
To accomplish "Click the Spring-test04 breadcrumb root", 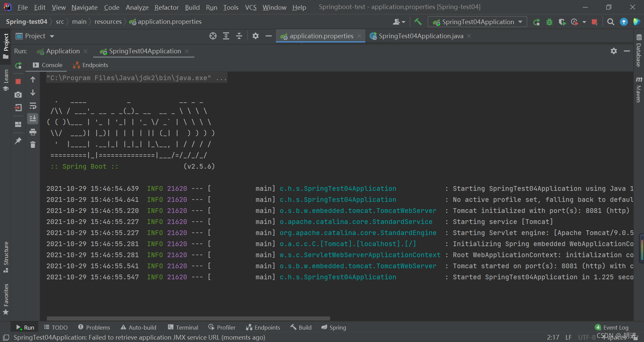I will 26,22.
